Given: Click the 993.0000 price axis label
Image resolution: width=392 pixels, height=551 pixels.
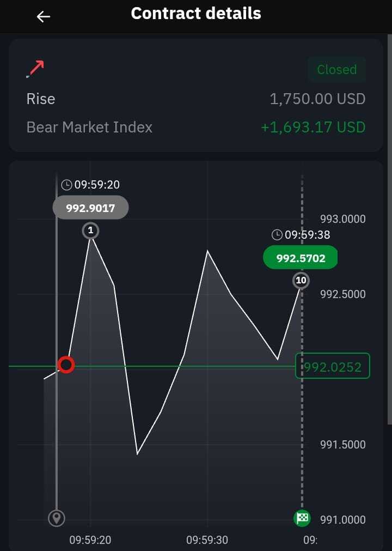Looking at the screenshot, I should (342, 219).
